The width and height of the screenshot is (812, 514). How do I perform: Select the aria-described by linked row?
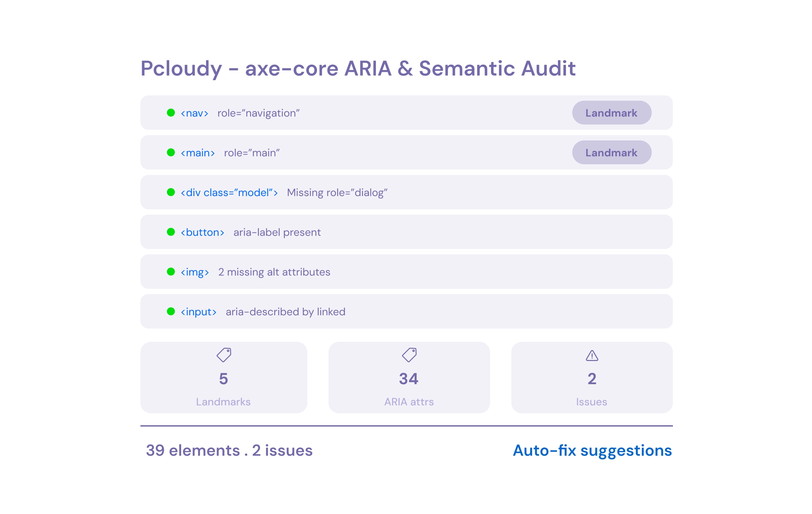point(285,312)
